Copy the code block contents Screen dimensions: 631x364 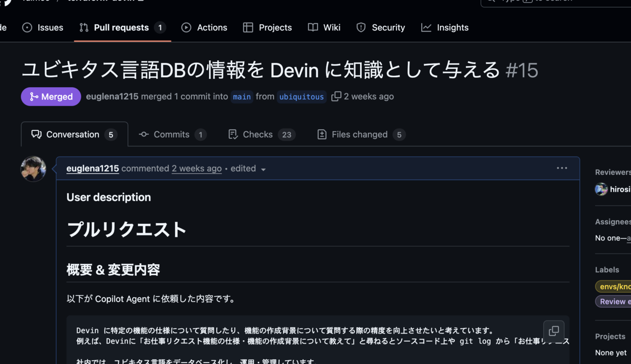tap(554, 331)
